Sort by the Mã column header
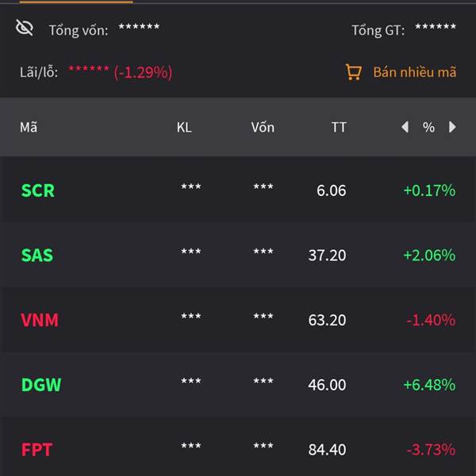476x476 pixels. pyautogui.click(x=29, y=127)
